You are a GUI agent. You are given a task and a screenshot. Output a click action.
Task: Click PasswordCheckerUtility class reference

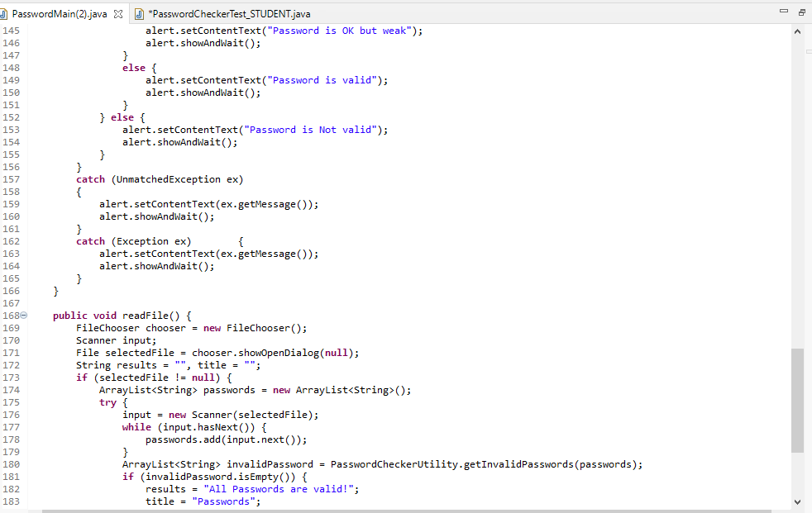[394, 464]
